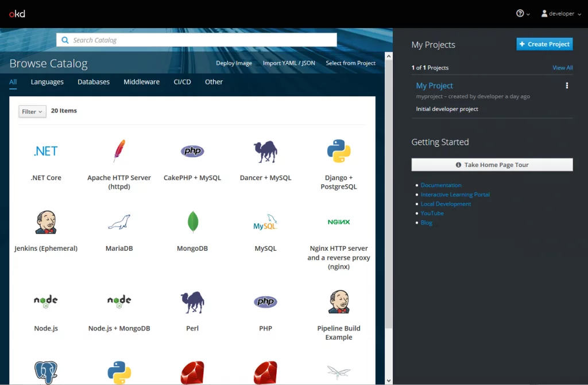Open the YouTube link
The height and width of the screenshot is (385, 588).
(432, 213)
